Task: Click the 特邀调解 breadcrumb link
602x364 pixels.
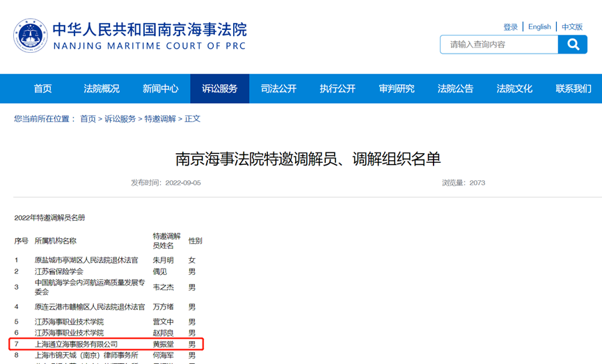Action: tap(160, 119)
